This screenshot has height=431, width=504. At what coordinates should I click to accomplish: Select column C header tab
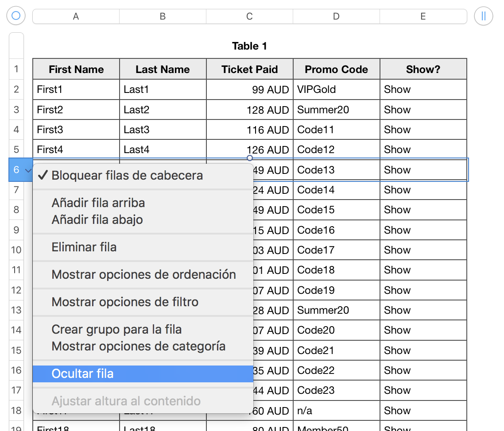pyautogui.click(x=250, y=16)
